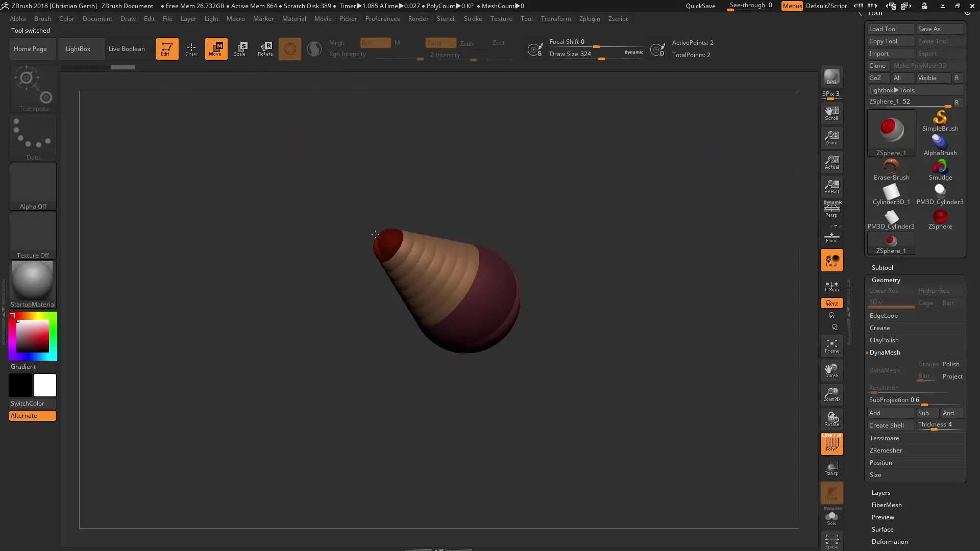Pick the Smudge tool thumbnail

click(940, 170)
